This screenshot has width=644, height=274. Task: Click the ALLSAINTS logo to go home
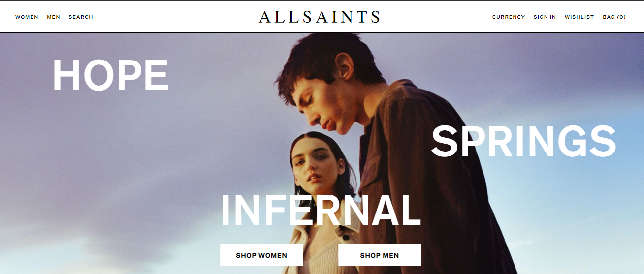pyautogui.click(x=320, y=17)
